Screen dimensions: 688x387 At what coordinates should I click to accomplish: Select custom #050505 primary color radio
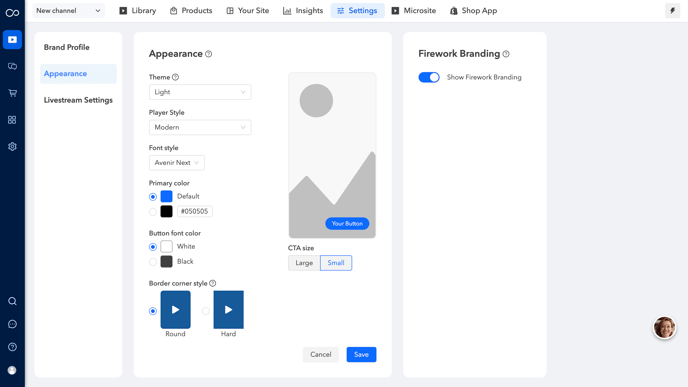click(x=153, y=212)
